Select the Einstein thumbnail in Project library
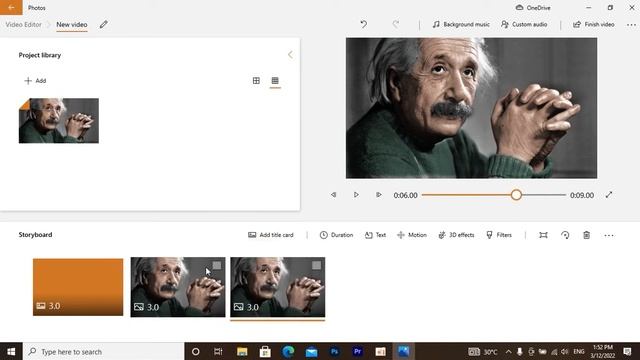The width and height of the screenshot is (640, 360). [59, 120]
